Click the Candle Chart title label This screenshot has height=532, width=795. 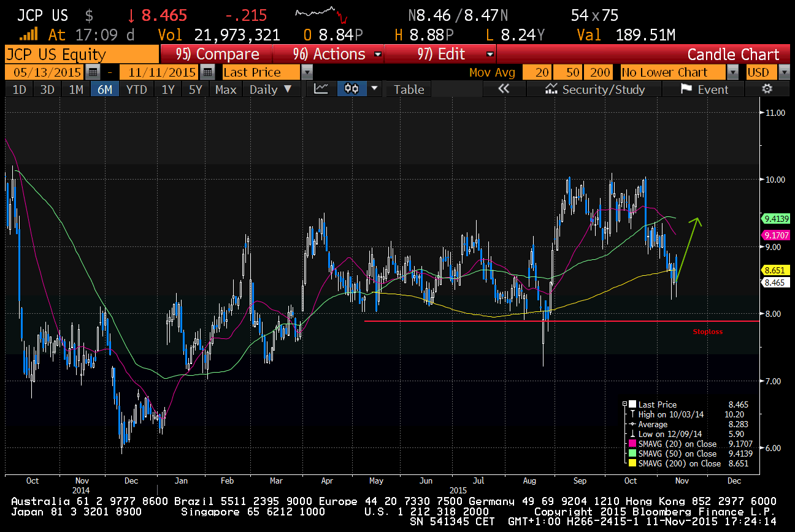tap(733, 54)
